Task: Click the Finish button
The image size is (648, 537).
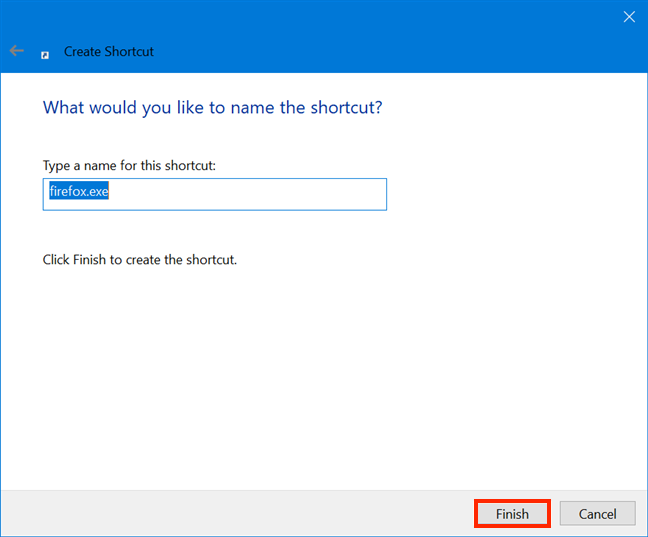Action: coord(512,513)
